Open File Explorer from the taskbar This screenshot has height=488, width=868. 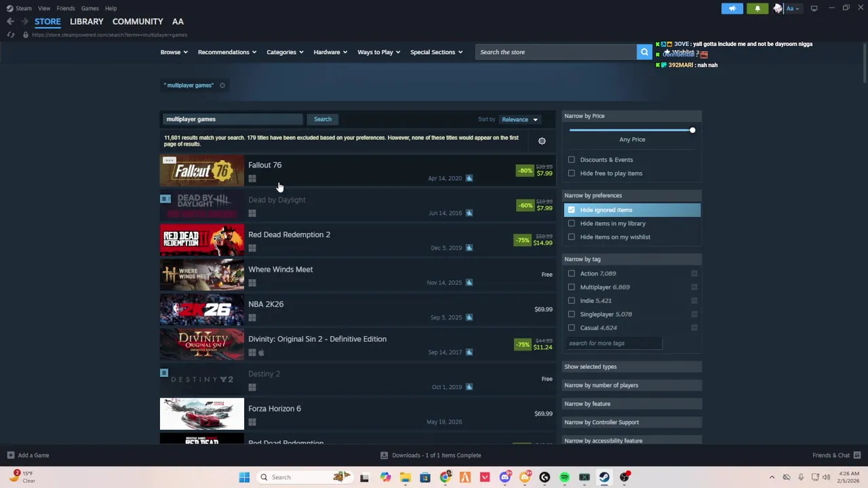405,477
